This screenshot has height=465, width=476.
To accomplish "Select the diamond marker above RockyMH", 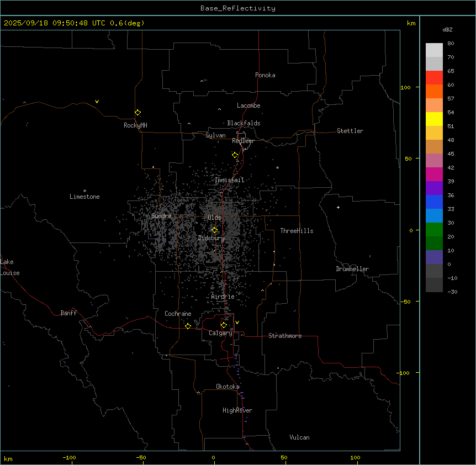I will (137, 113).
